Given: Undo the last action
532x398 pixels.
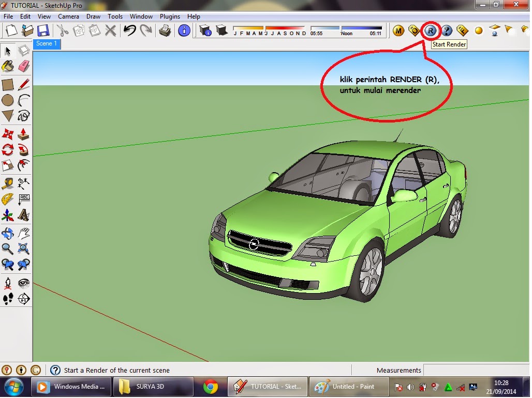Looking at the screenshot, I should click(130, 30).
